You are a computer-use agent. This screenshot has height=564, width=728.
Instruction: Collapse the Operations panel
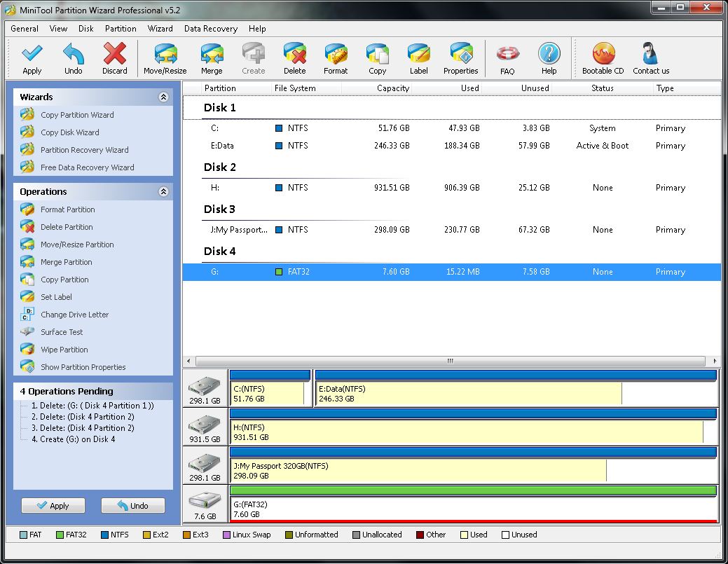click(x=163, y=192)
